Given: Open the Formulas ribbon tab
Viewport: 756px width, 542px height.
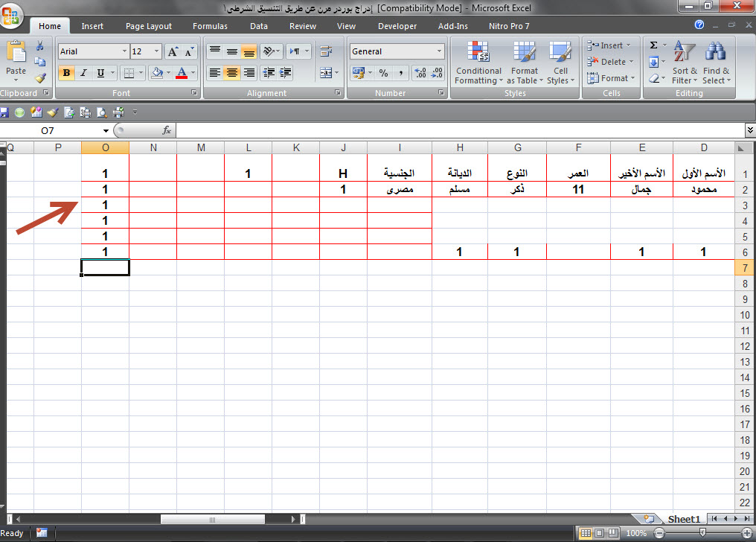Looking at the screenshot, I should point(210,26).
